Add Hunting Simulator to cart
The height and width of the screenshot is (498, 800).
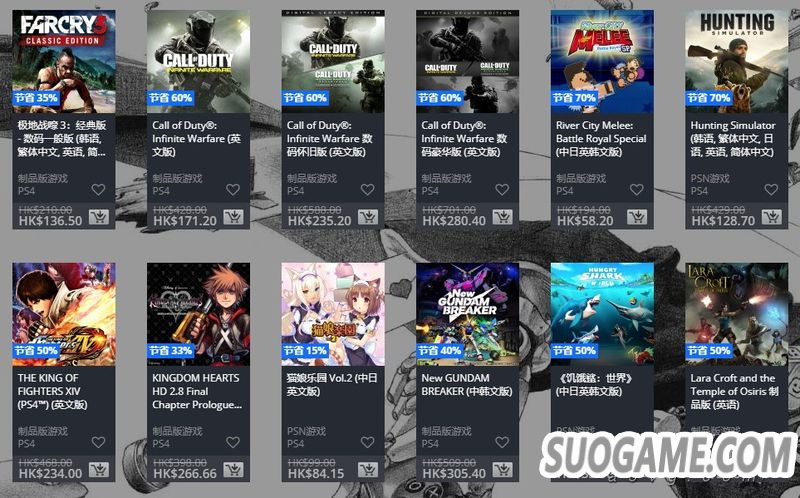tap(771, 217)
